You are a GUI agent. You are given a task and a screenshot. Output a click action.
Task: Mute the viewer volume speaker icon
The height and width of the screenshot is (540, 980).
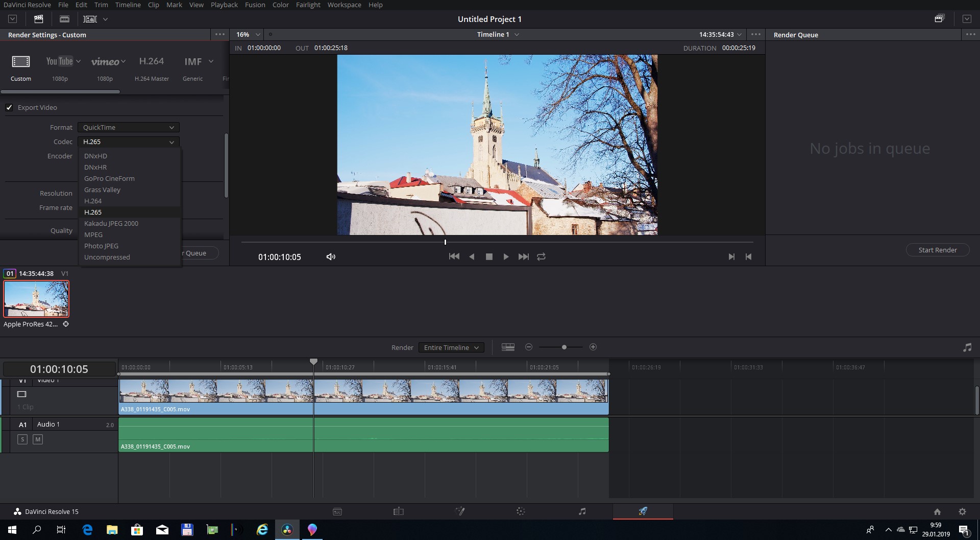click(331, 256)
